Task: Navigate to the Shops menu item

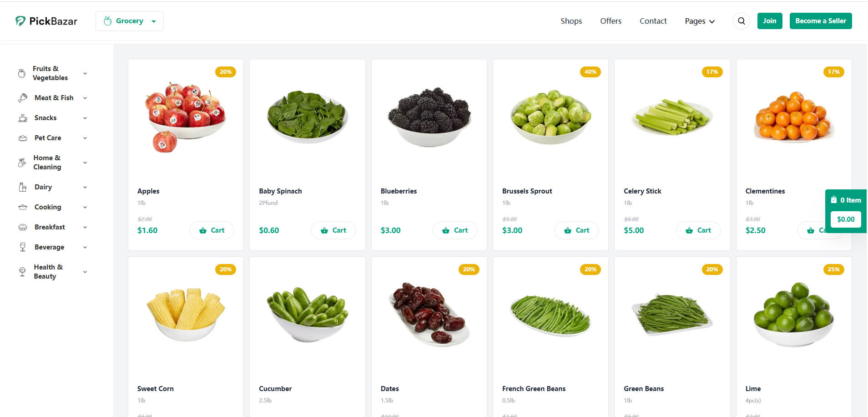Action: pyautogui.click(x=571, y=21)
